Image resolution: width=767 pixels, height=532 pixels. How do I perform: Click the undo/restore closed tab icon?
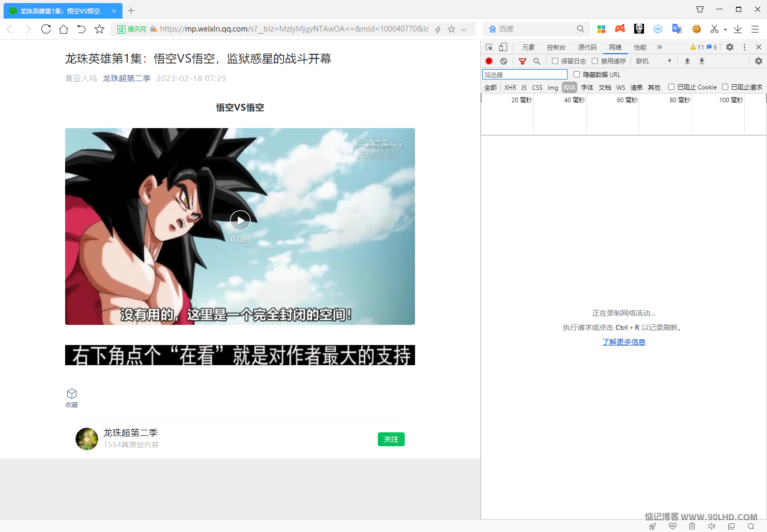81,29
